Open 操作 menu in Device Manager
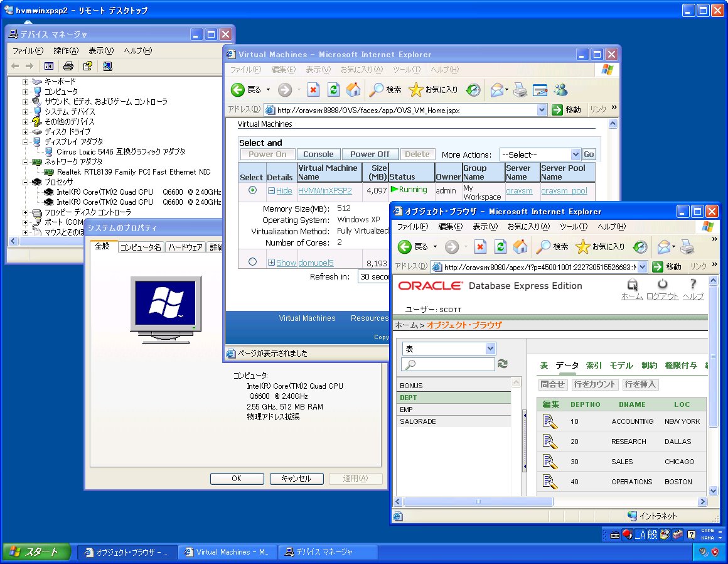This screenshot has width=728, height=564. 66,51
